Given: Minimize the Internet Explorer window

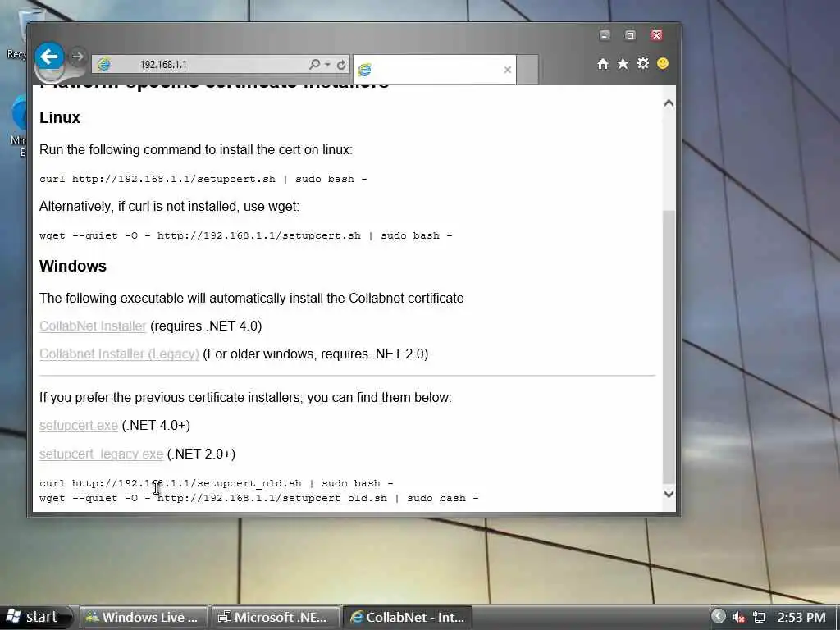Looking at the screenshot, I should coord(605,35).
